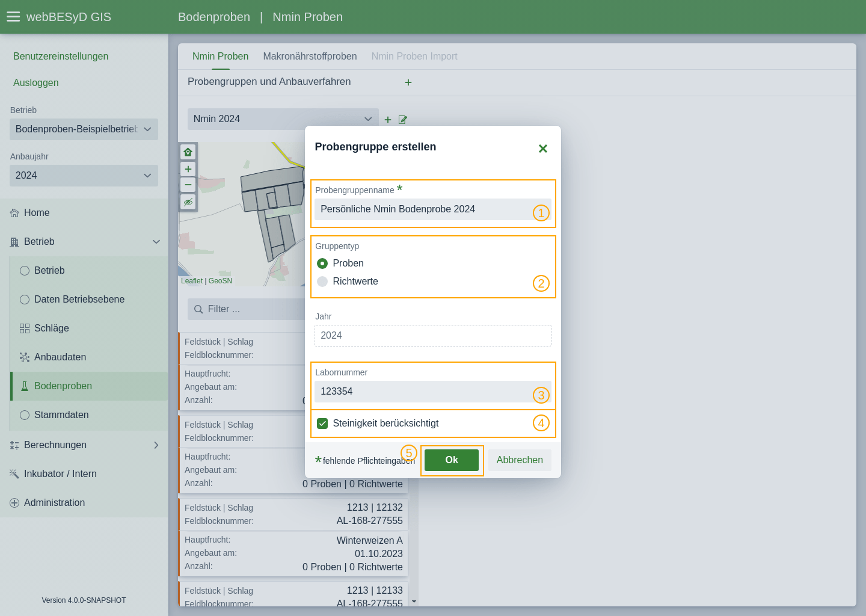The height and width of the screenshot is (616, 866).
Task: Open the GeoSN attribution link
Action: tap(220, 281)
